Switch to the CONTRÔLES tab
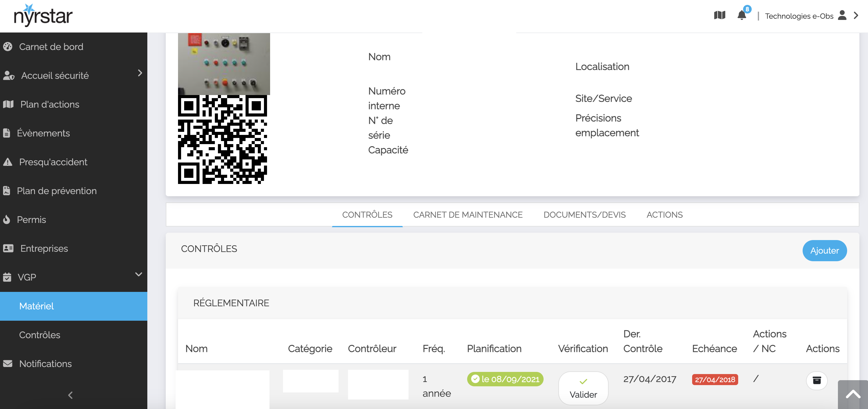The width and height of the screenshot is (868, 409). [367, 215]
